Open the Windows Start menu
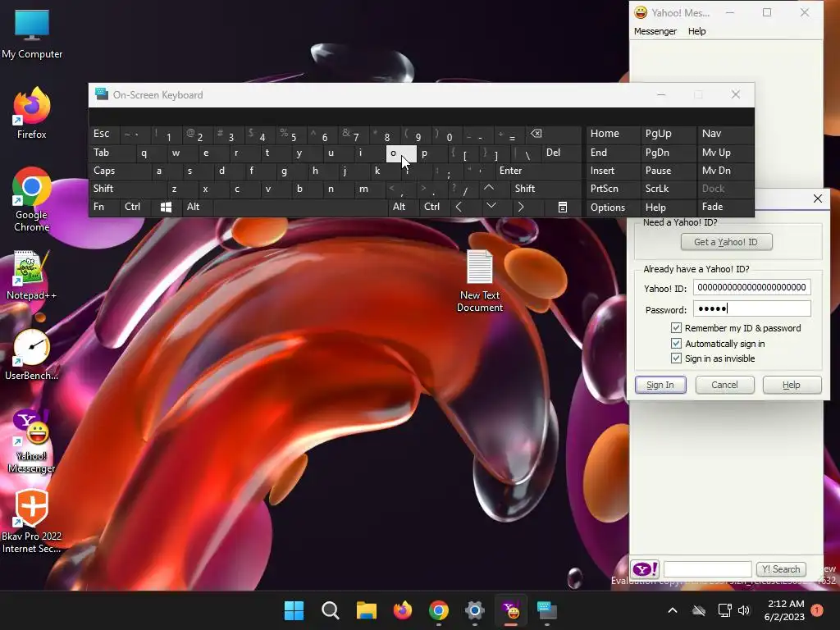Image resolution: width=840 pixels, height=630 pixels. click(x=294, y=610)
